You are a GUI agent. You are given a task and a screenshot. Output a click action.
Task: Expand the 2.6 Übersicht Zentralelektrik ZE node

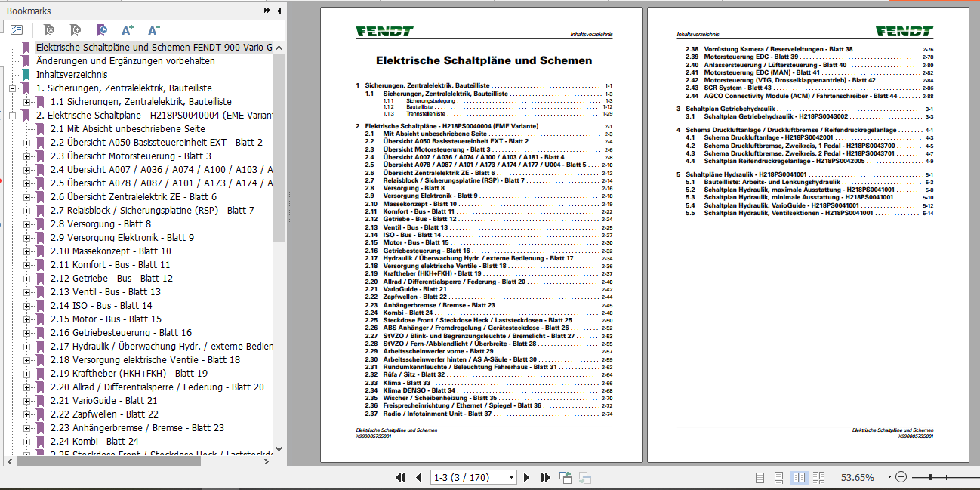click(x=27, y=197)
